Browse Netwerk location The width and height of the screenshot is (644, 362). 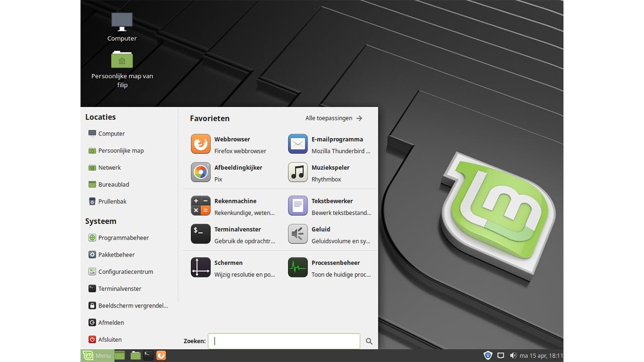pos(105,167)
